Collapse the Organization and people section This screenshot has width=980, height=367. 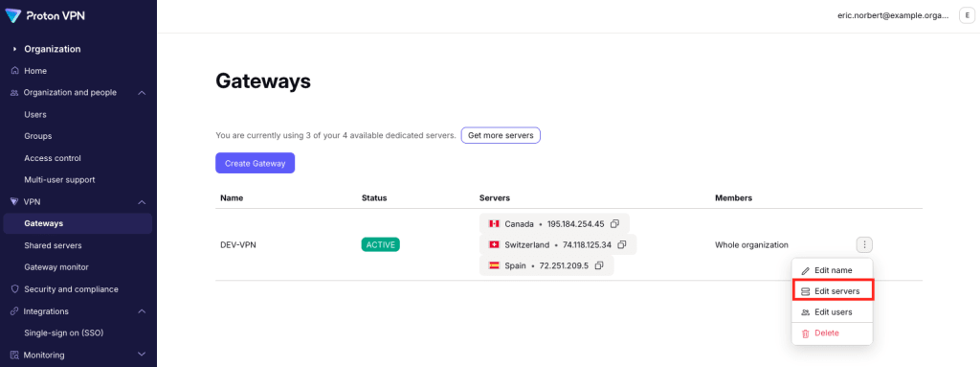click(x=142, y=93)
